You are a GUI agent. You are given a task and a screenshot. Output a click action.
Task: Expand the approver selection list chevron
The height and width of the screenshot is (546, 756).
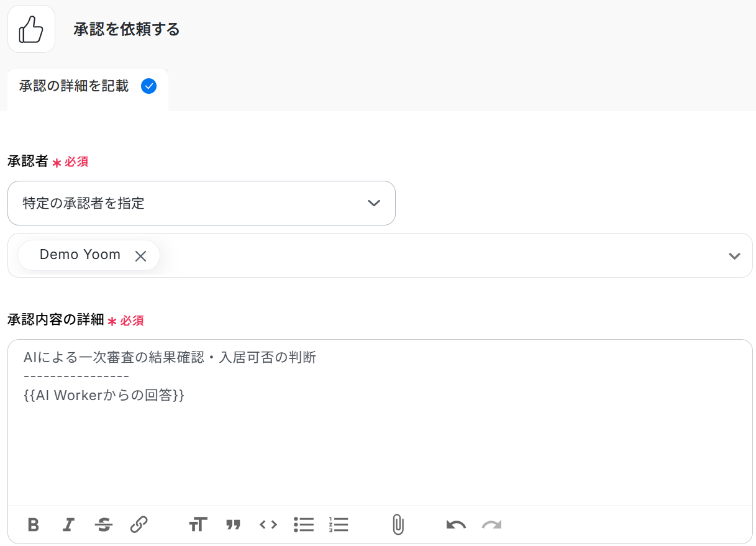tap(734, 256)
